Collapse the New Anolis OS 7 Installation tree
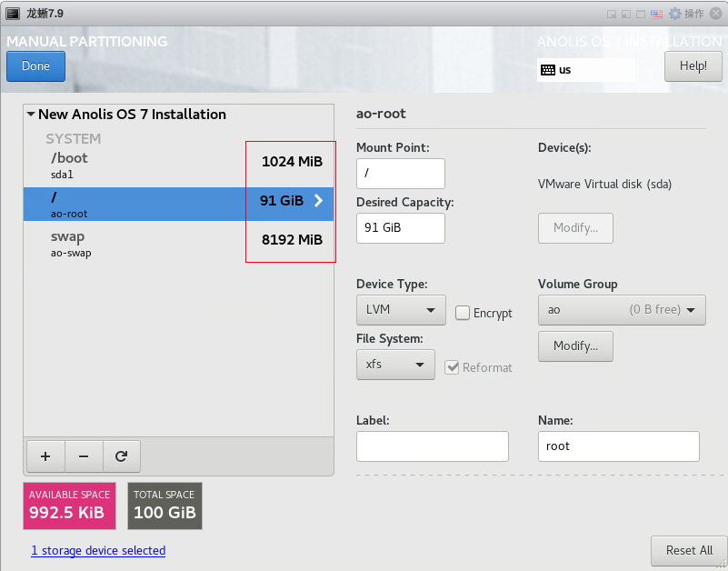The width and height of the screenshot is (728, 571). point(31,114)
